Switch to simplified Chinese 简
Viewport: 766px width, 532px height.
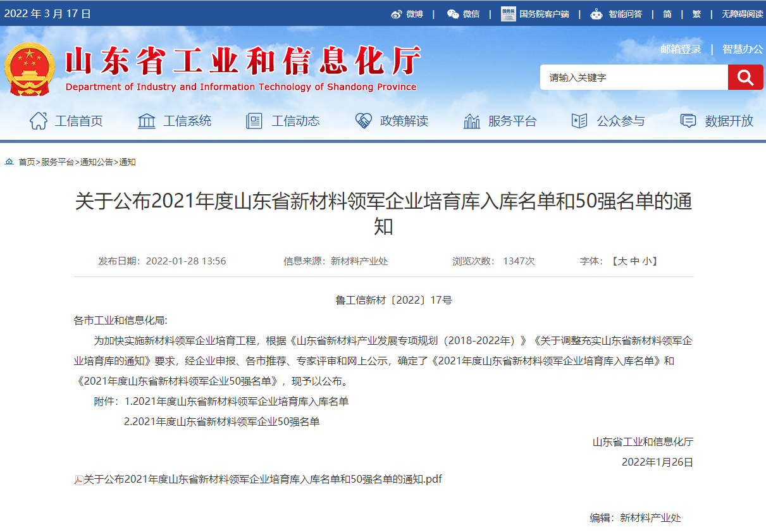pos(667,14)
